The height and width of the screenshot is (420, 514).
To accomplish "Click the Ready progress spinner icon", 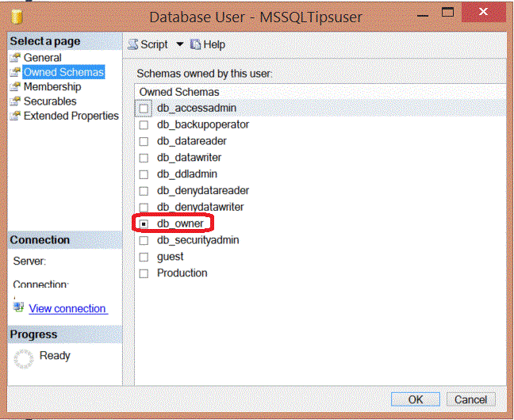I will coord(24,359).
